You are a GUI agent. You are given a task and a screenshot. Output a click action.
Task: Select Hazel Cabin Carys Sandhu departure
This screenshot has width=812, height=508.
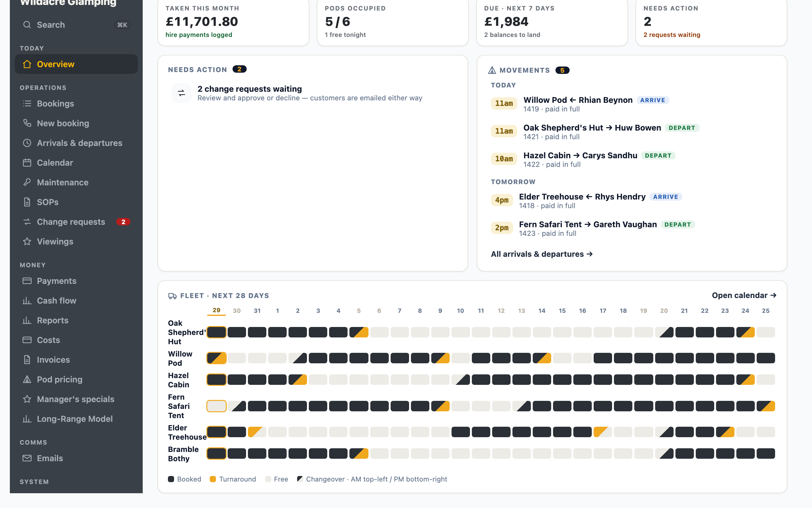click(x=631, y=159)
